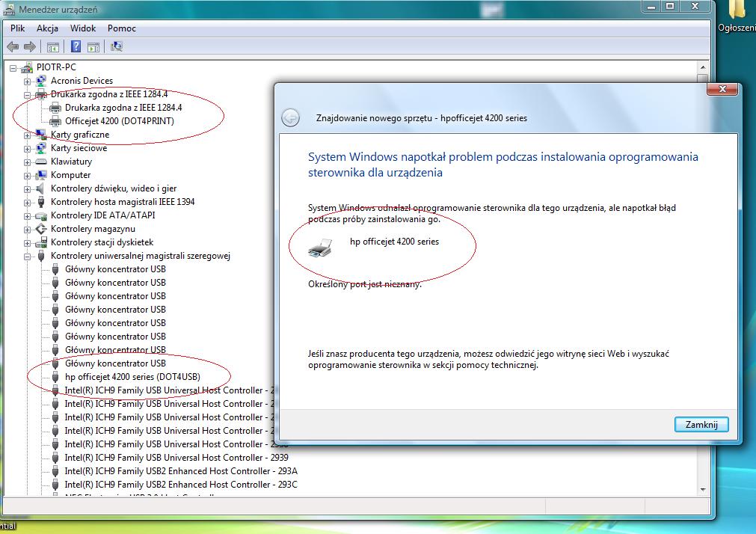Click scrollbar up arrow in device tree
The image size is (756, 534).
tap(703, 67)
